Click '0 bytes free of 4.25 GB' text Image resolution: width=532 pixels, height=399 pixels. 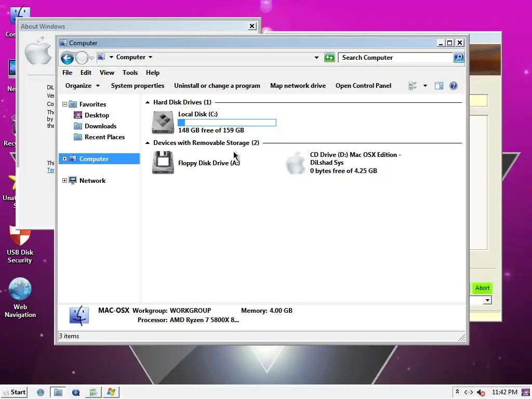pos(343,171)
